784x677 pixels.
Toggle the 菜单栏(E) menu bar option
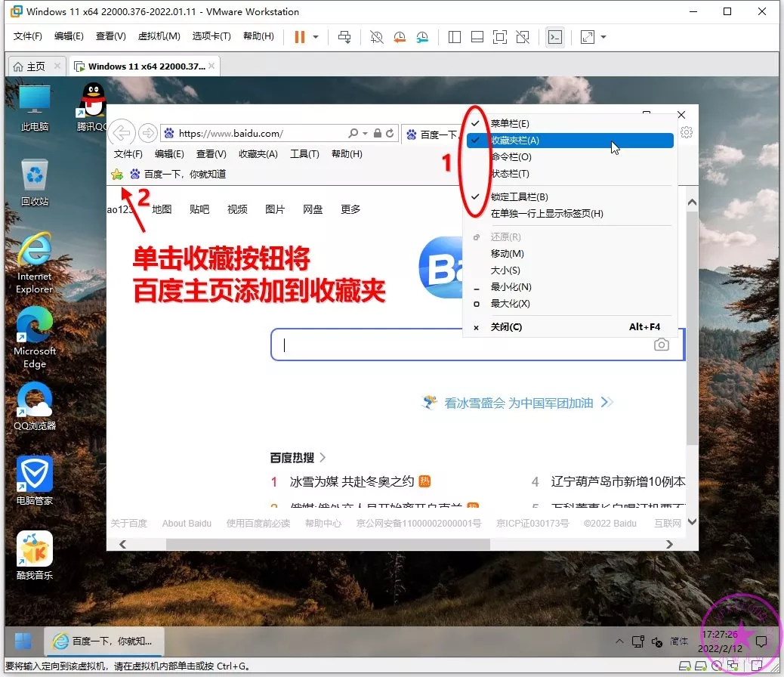click(570, 124)
